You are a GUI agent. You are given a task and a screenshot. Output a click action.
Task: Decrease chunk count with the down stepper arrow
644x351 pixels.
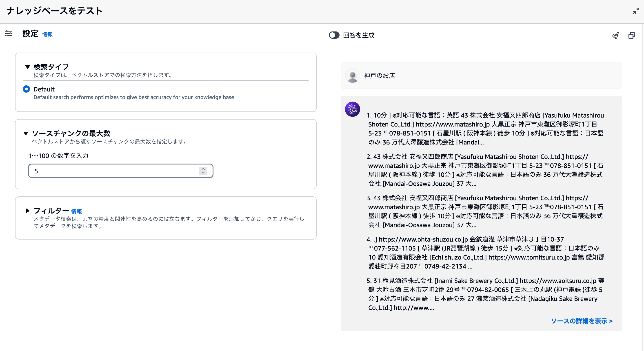pos(203,173)
